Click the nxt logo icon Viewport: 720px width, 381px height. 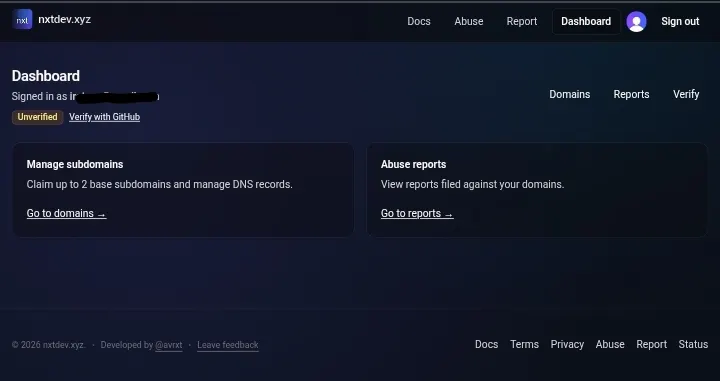point(22,19)
